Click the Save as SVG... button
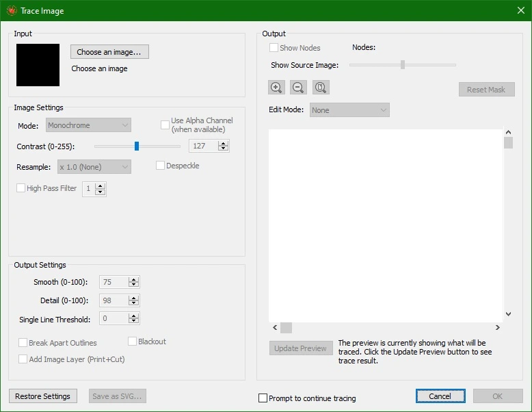 118,396
